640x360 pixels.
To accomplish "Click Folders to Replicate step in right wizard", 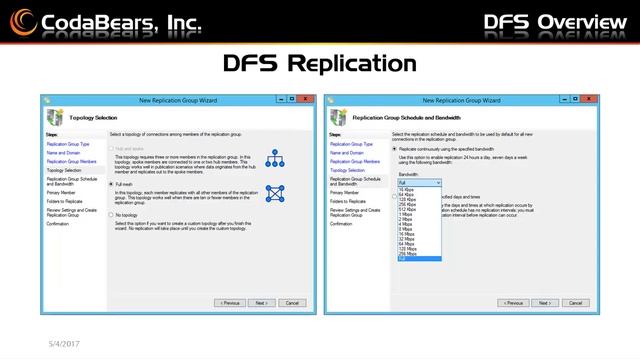I will [x=348, y=201].
